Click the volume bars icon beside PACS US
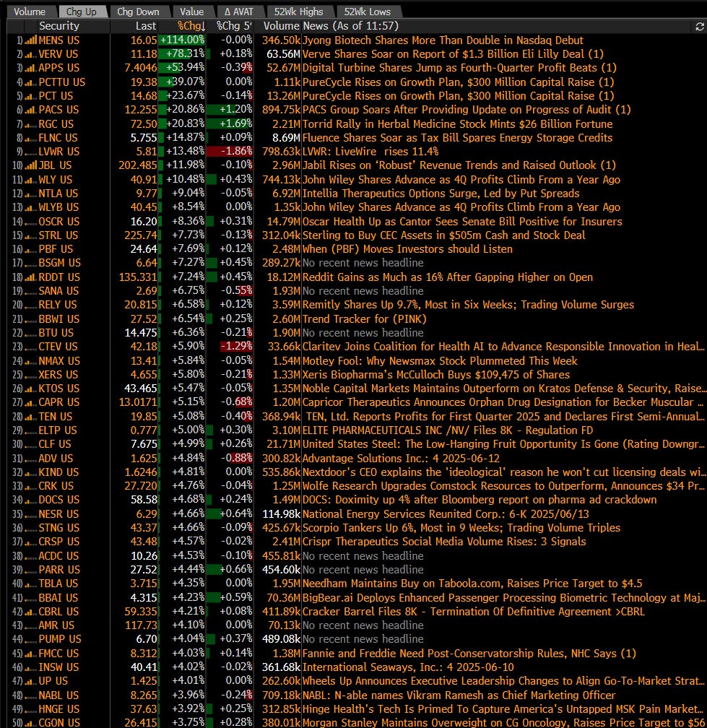707x728 pixels. (30, 110)
